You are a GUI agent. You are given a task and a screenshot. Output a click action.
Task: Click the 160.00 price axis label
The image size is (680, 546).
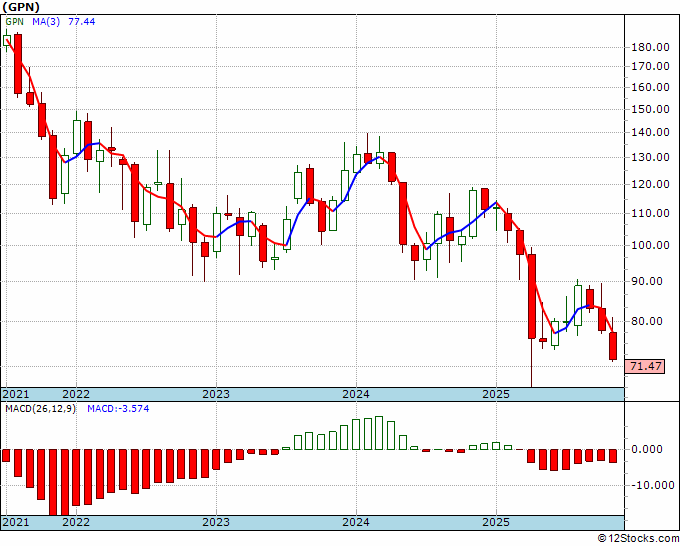[x=650, y=87]
